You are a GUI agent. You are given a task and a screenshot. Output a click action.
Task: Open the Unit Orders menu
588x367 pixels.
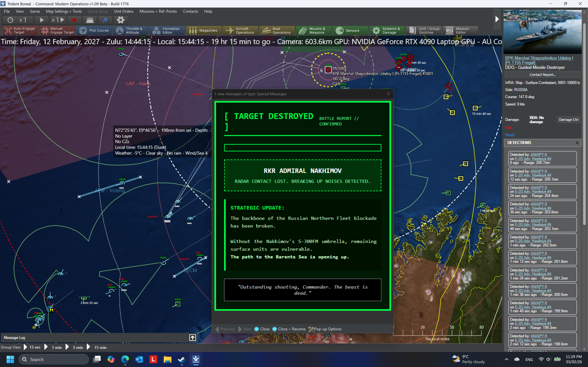(124, 11)
